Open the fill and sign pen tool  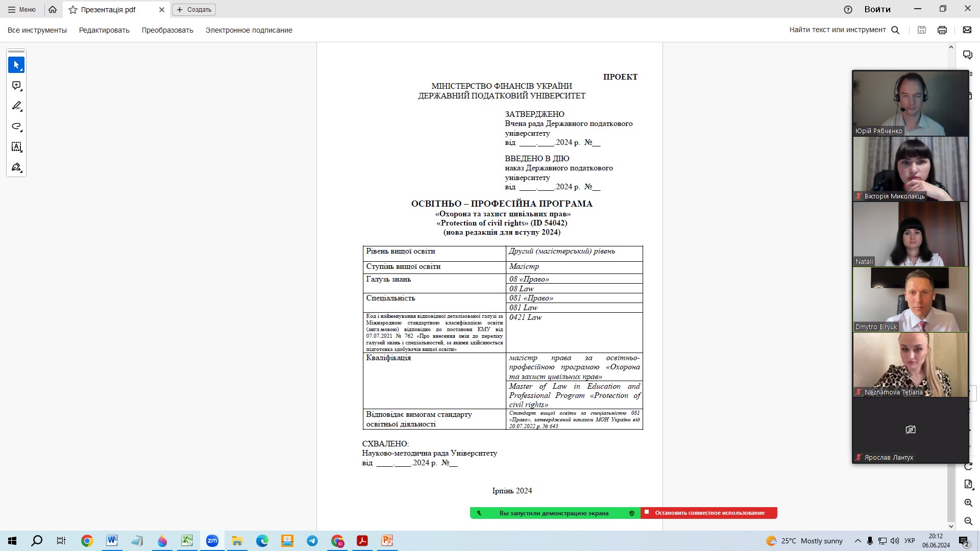pos(16,167)
